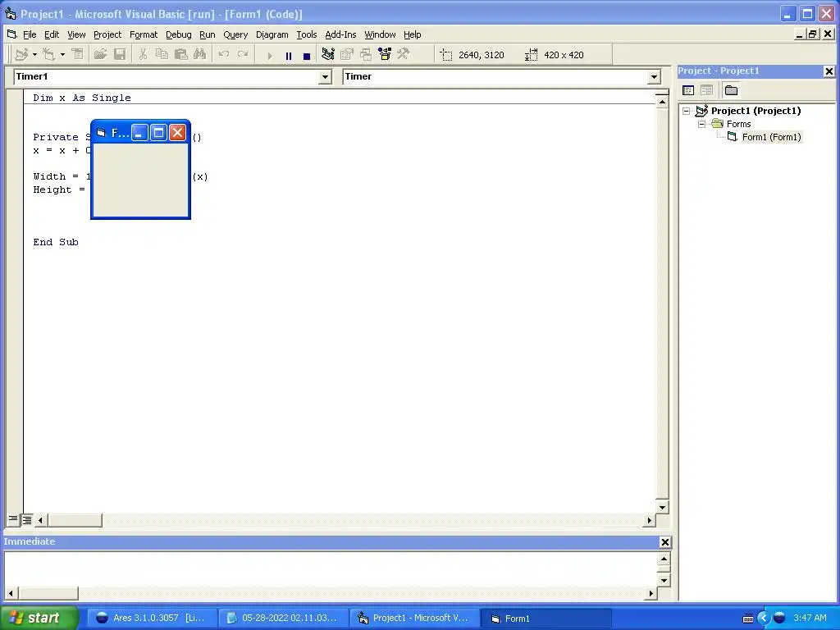Click code window scroll down arrow

662,507
